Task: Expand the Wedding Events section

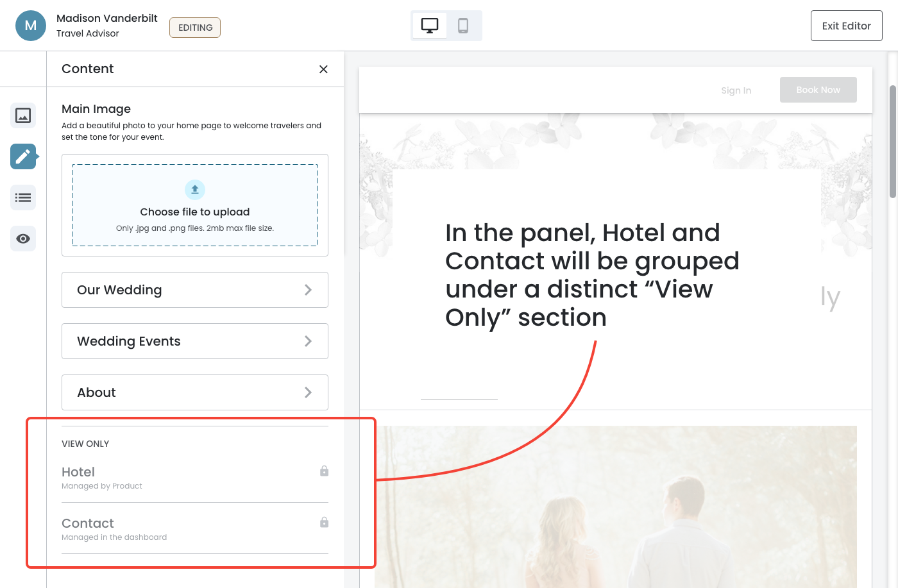Action: click(195, 341)
